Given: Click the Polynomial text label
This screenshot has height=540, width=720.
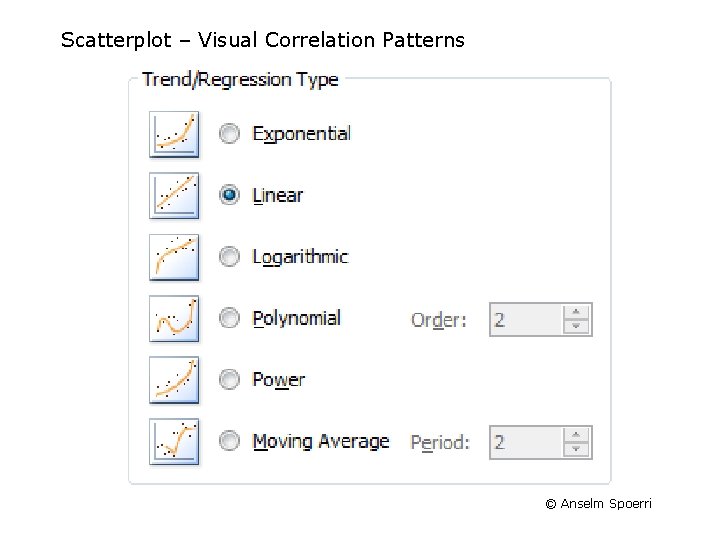Looking at the screenshot, I should point(296,319).
